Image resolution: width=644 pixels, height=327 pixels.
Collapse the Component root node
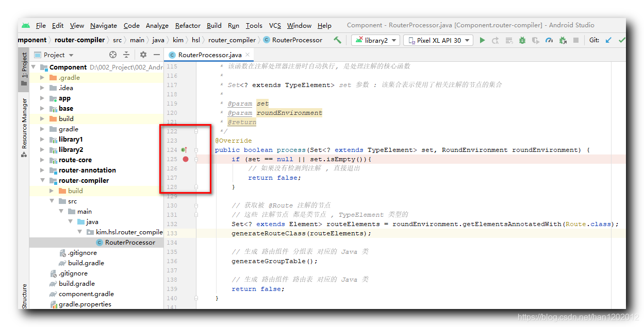pos(34,67)
